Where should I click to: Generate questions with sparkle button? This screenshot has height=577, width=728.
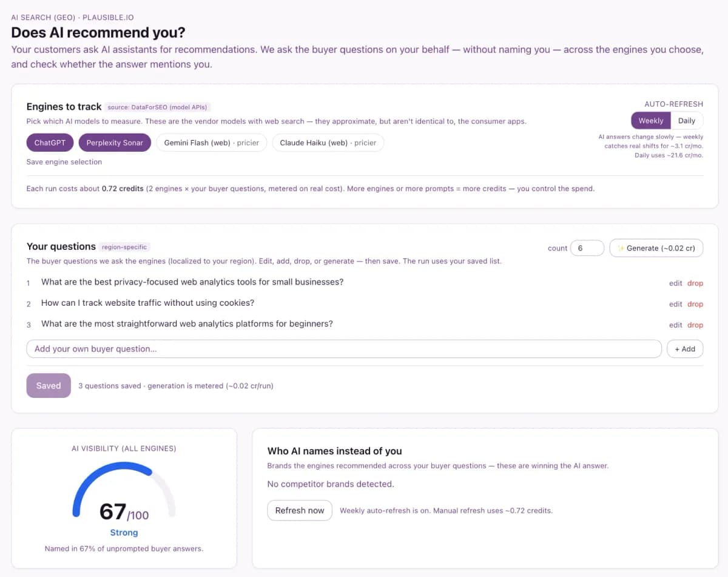click(x=656, y=248)
